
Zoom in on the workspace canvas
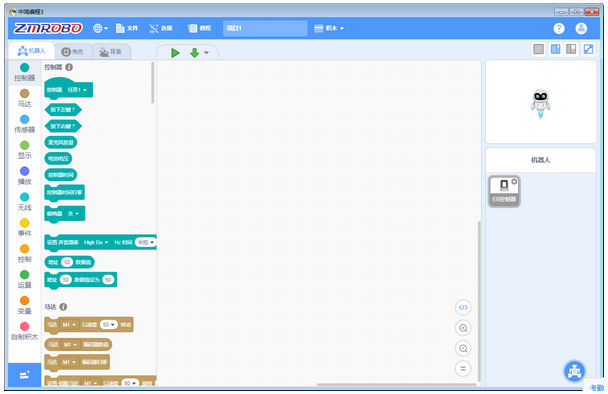pos(463,328)
